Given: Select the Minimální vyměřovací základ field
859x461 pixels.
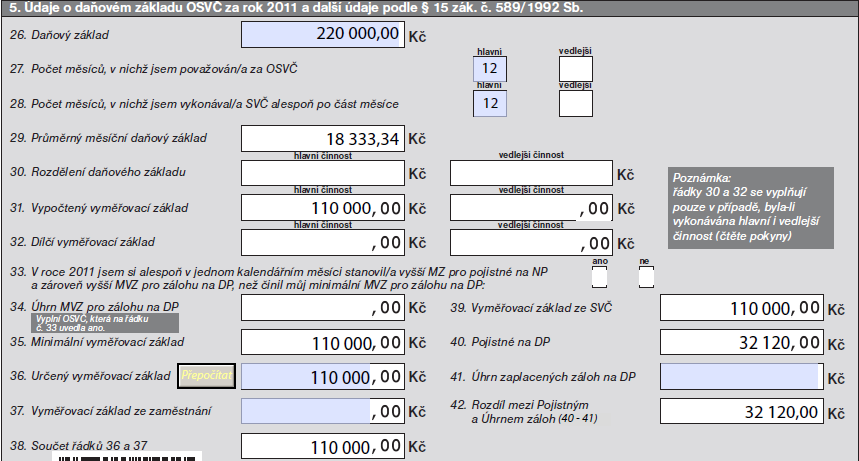Looking at the screenshot, I should click(x=324, y=343).
